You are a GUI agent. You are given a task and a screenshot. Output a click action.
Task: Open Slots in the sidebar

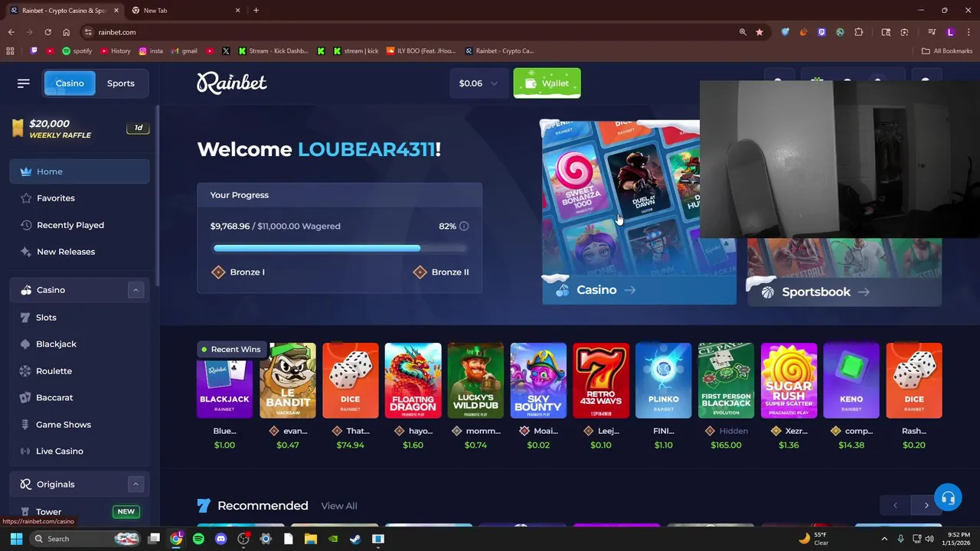click(80, 318)
